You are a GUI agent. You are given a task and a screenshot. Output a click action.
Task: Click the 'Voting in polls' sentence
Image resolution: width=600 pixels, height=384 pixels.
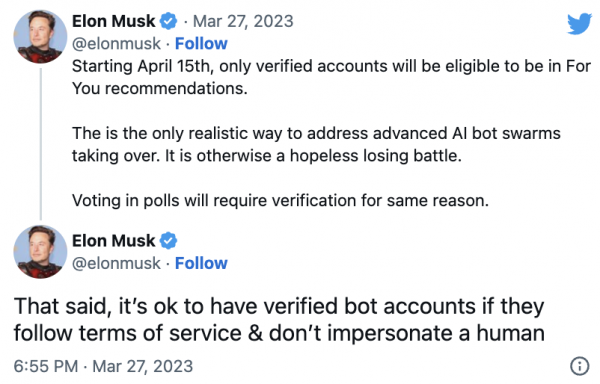point(280,200)
